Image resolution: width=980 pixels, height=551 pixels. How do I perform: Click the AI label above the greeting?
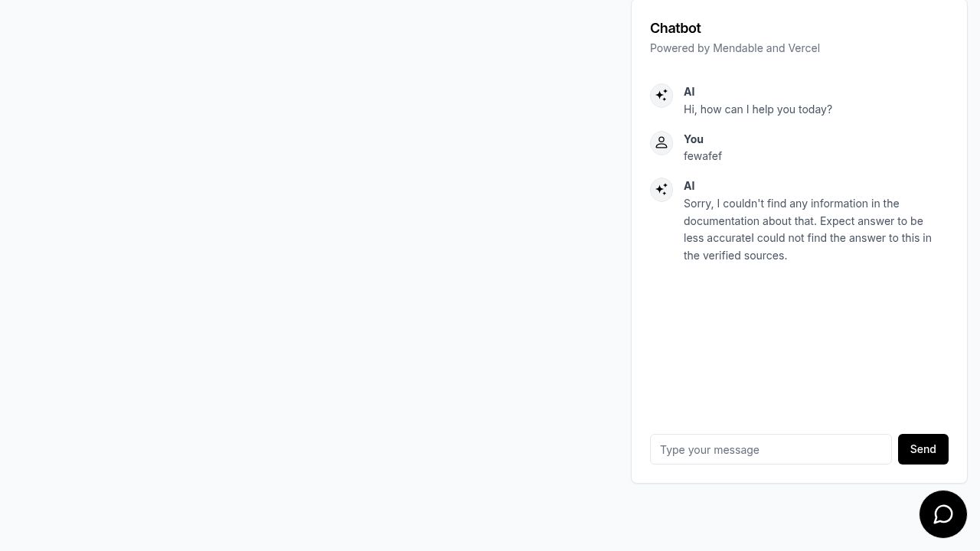tap(689, 92)
